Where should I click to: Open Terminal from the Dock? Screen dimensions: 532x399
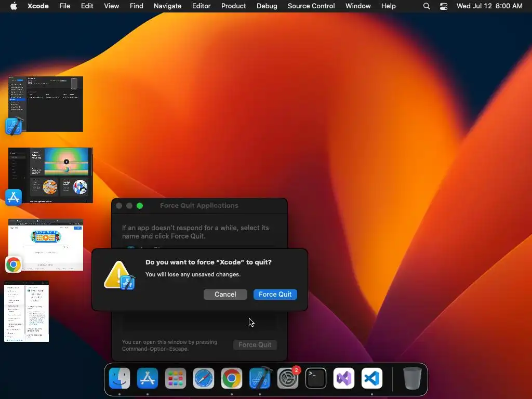316,378
